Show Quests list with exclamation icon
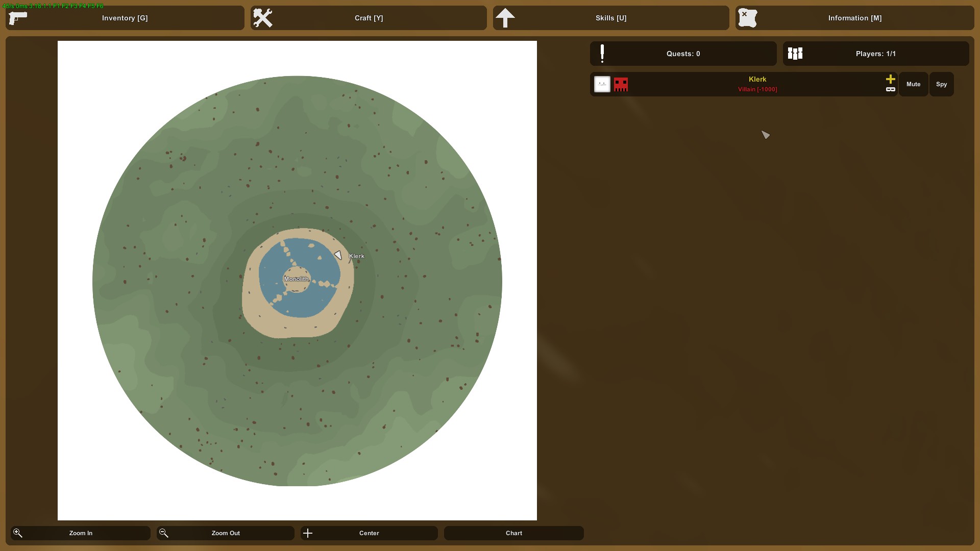980x551 pixels. 683,54
